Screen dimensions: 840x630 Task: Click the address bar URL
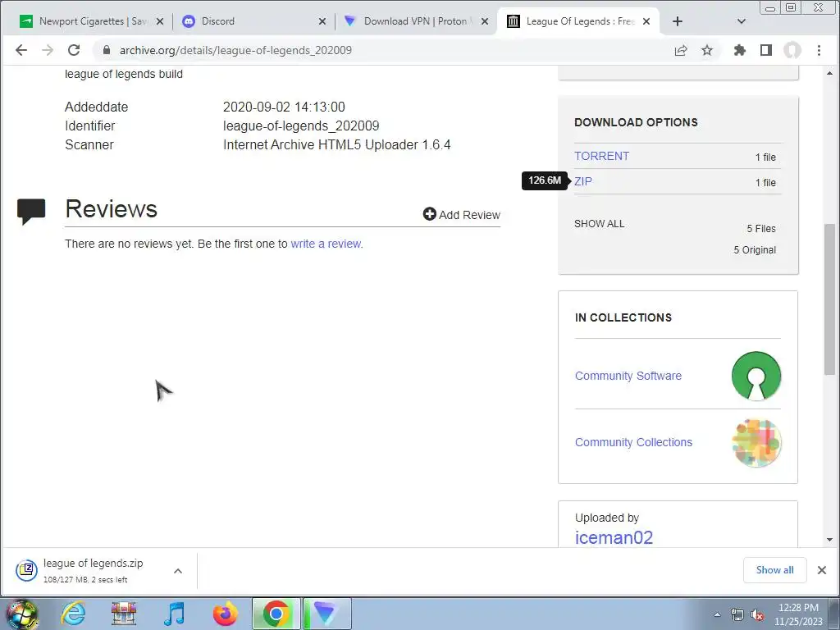(x=235, y=50)
